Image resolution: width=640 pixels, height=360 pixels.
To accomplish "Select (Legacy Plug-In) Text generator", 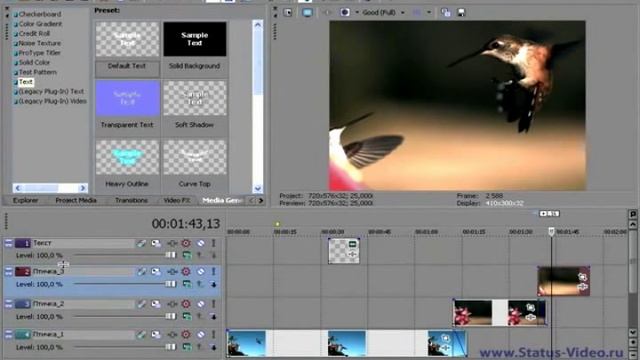I will pos(51,91).
